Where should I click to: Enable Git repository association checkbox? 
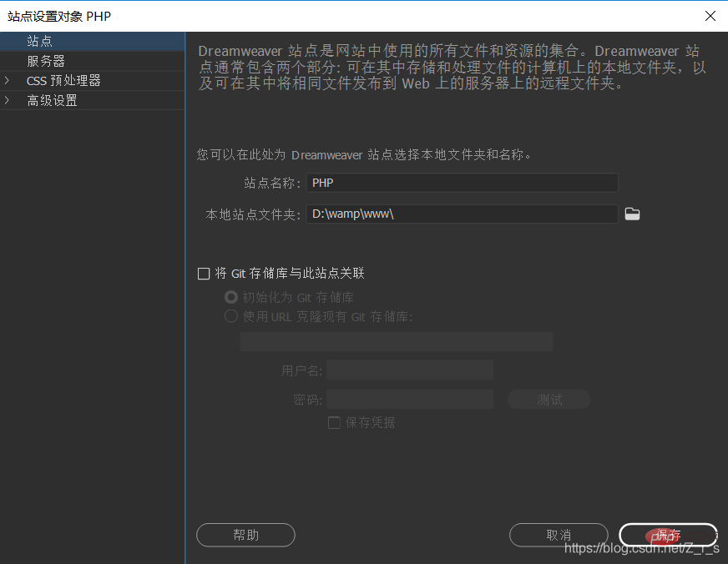(x=204, y=274)
